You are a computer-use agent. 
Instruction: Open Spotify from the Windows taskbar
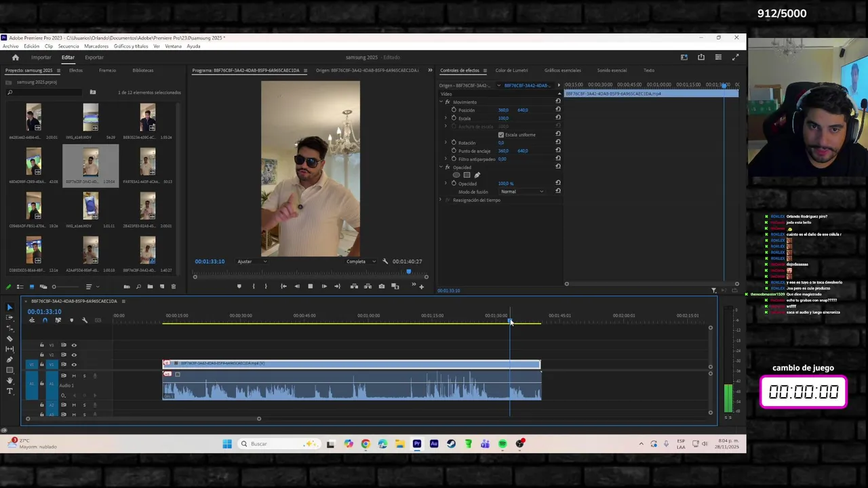tap(502, 444)
